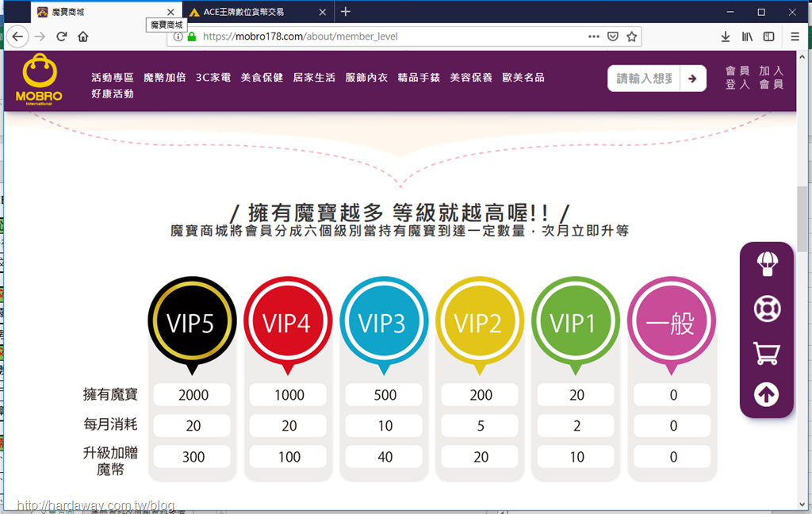Click 會員登入 link
The width and height of the screenshot is (812, 514).
[x=738, y=78]
